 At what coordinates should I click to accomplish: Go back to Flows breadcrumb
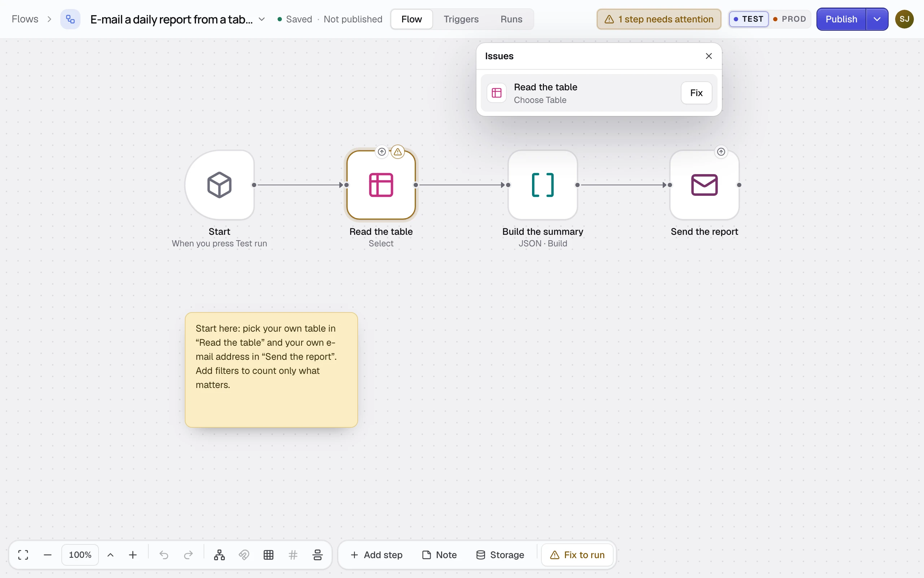(x=25, y=19)
